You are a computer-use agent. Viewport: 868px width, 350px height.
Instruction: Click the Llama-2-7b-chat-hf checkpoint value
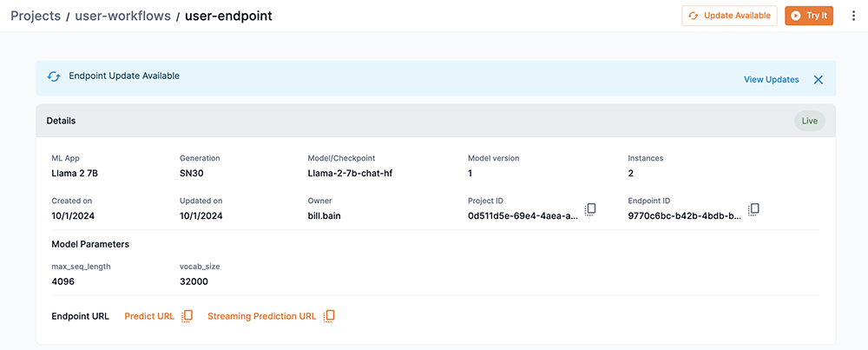pyautogui.click(x=351, y=173)
